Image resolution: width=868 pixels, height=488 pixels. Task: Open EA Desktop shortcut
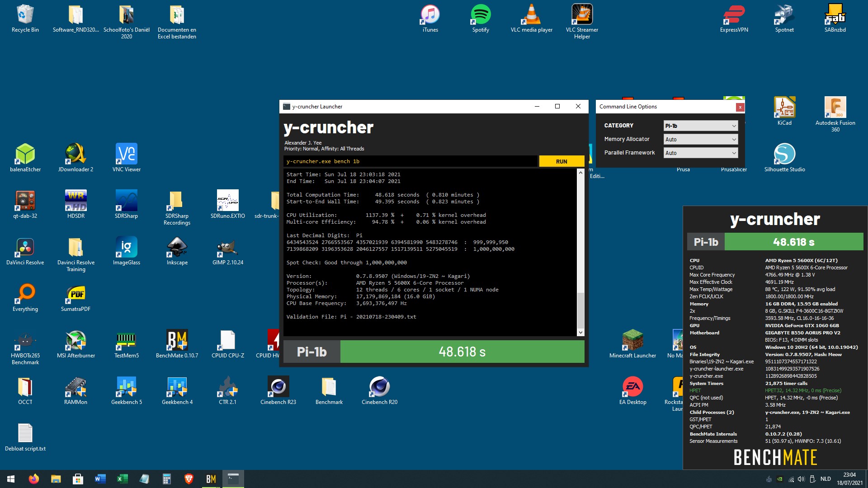click(632, 391)
